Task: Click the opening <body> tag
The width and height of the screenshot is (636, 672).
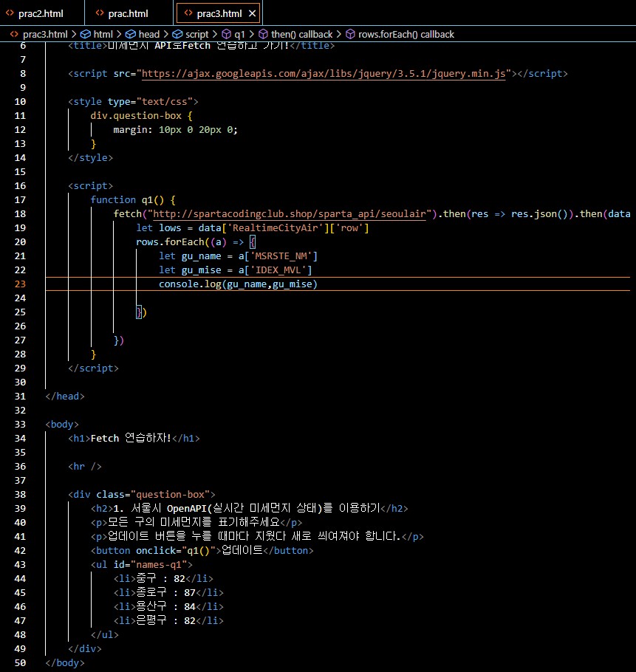Action: click(x=62, y=425)
